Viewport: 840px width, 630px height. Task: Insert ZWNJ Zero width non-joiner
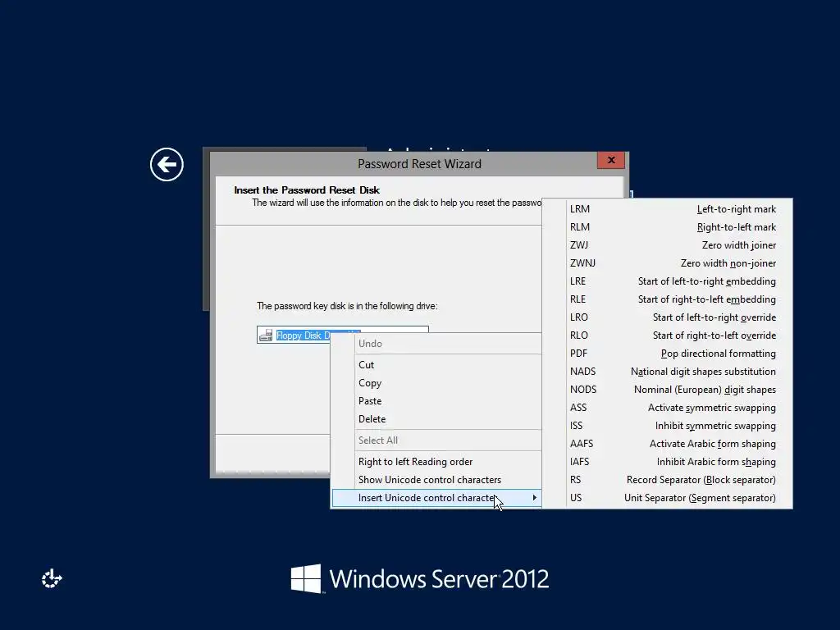[668, 263]
